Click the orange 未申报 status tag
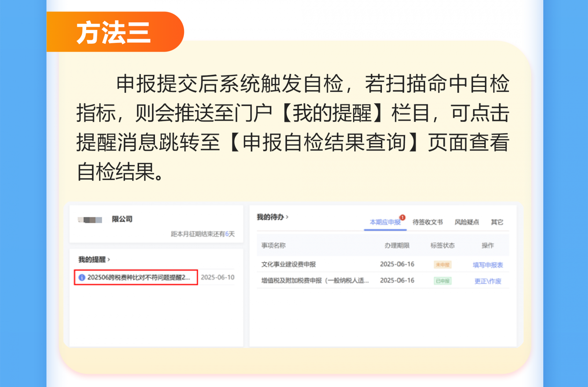This screenshot has height=387, width=588. (x=443, y=265)
